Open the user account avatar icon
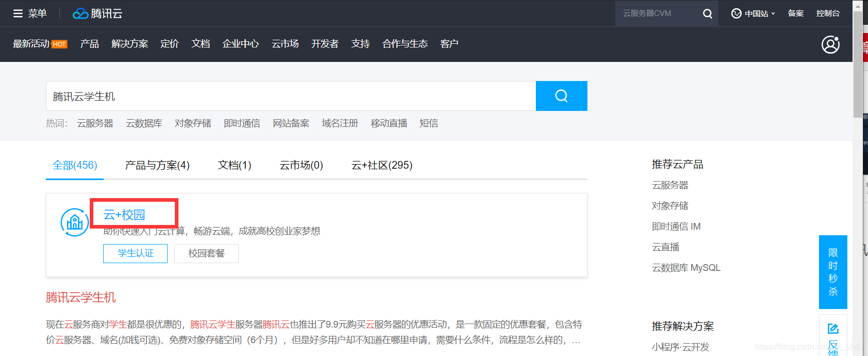 tap(830, 44)
